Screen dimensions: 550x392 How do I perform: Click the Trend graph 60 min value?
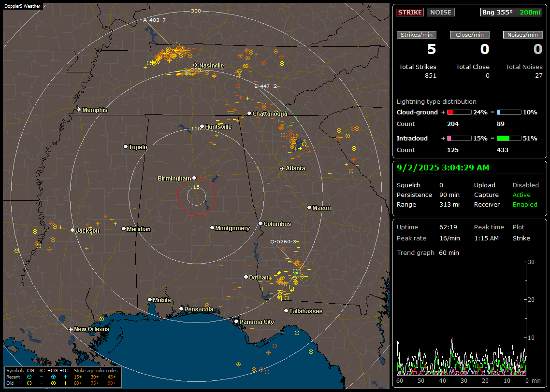(449, 253)
